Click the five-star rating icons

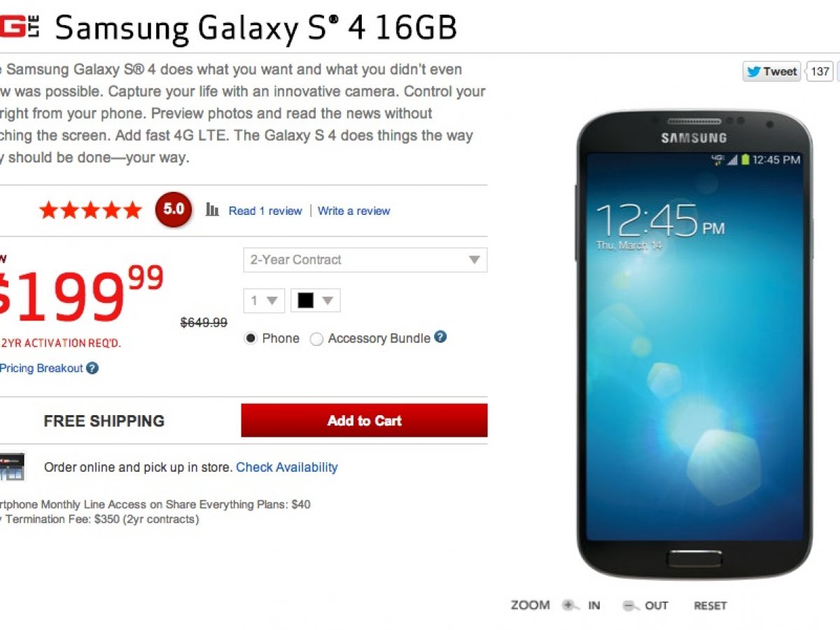click(x=90, y=210)
